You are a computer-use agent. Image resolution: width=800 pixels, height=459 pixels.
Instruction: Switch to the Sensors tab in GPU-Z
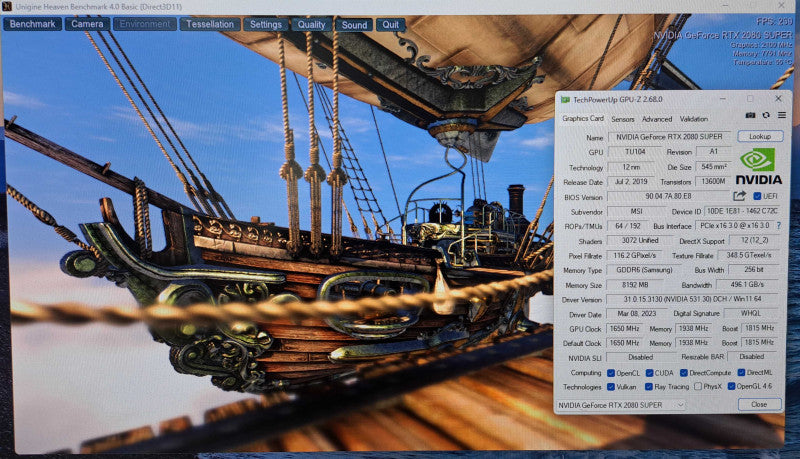(x=623, y=119)
